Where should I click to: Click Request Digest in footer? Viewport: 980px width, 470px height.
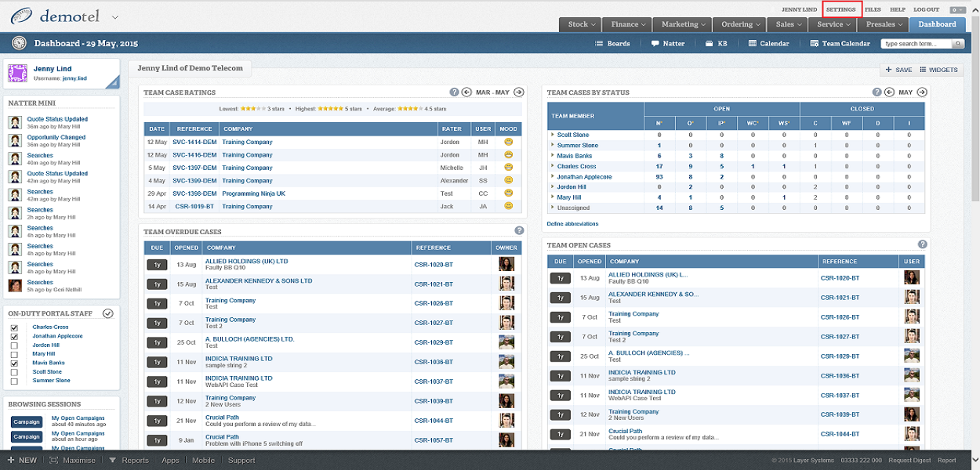(x=909, y=461)
